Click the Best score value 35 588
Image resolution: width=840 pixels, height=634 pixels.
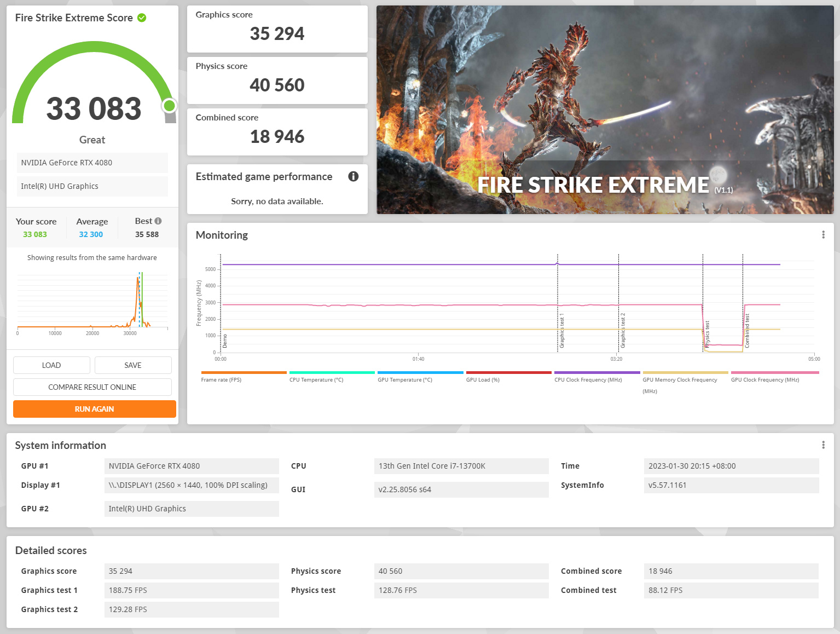pos(147,234)
